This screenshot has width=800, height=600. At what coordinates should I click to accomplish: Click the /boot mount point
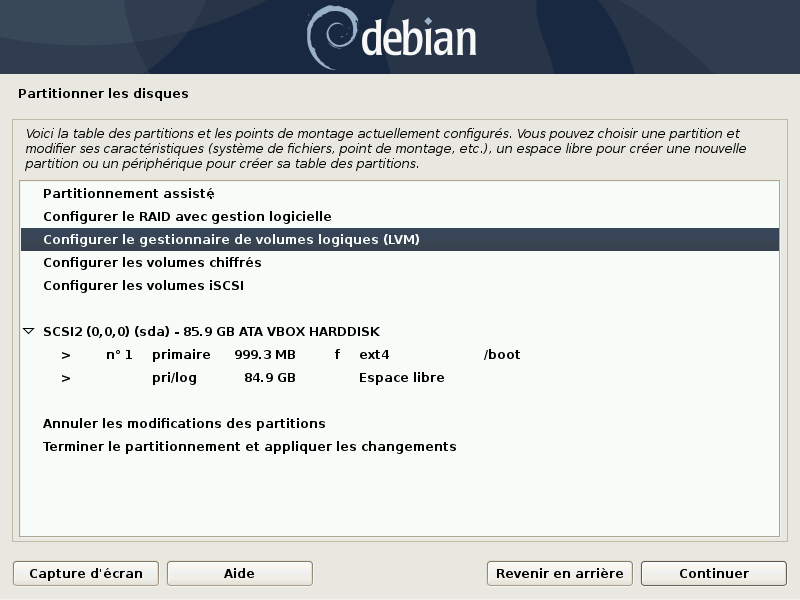pyautogui.click(x=501, y=355)
